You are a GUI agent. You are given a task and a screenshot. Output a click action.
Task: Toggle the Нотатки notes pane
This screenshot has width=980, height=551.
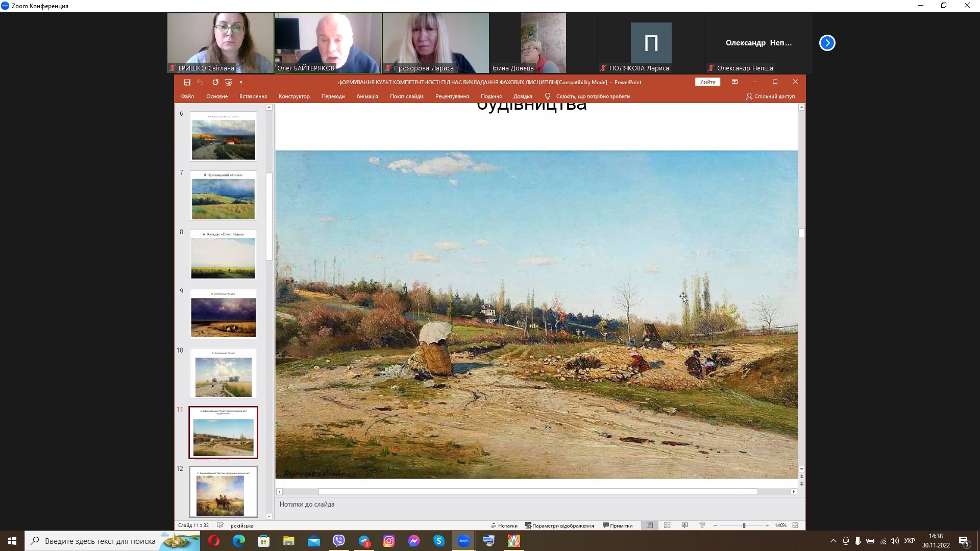504,525
